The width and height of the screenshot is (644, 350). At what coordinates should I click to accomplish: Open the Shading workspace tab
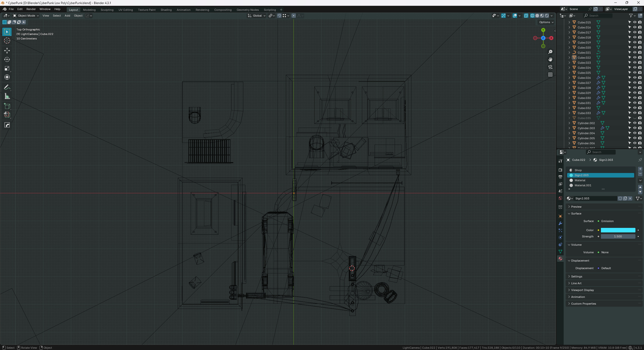click(x=166, y=10)
